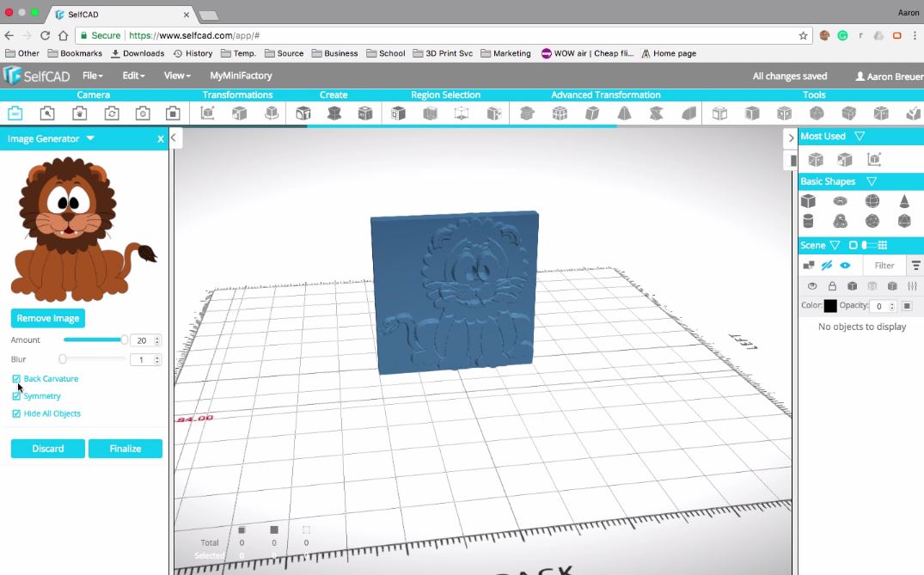
Task: Toggle the dashed-square button next to Opacity
Action: (907, 306)
